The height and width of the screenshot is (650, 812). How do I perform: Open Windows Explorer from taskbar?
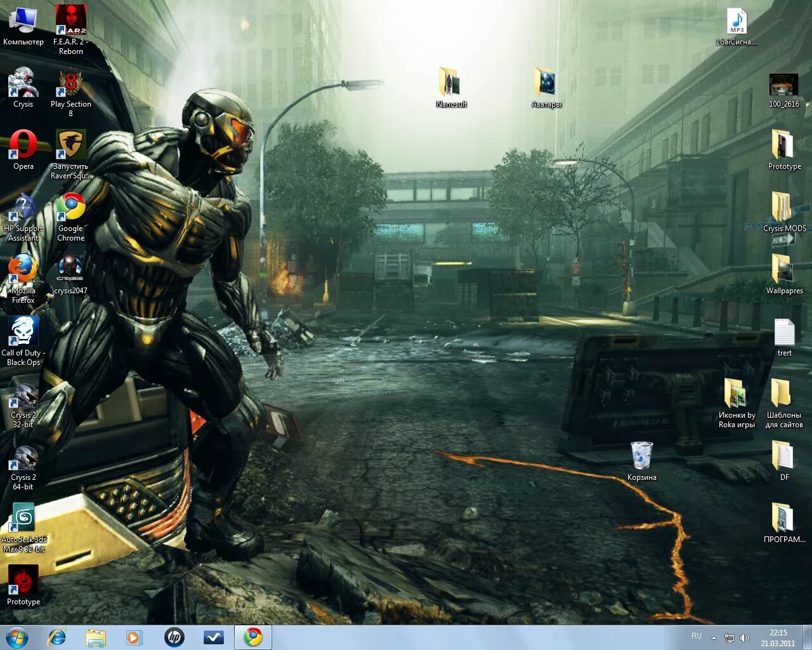(96, 637)
